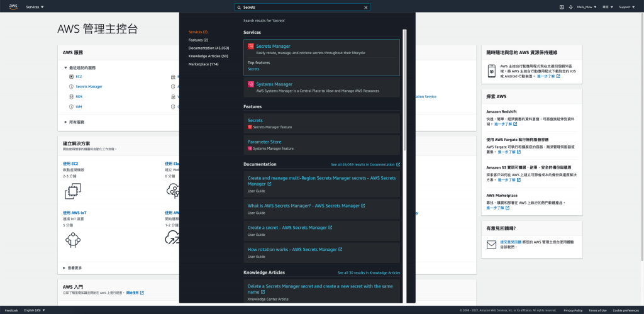Click into the search field containing 'Secrets'
This screenshot has height=314, width=644.
pyautogui.click(x=303, y=8)
